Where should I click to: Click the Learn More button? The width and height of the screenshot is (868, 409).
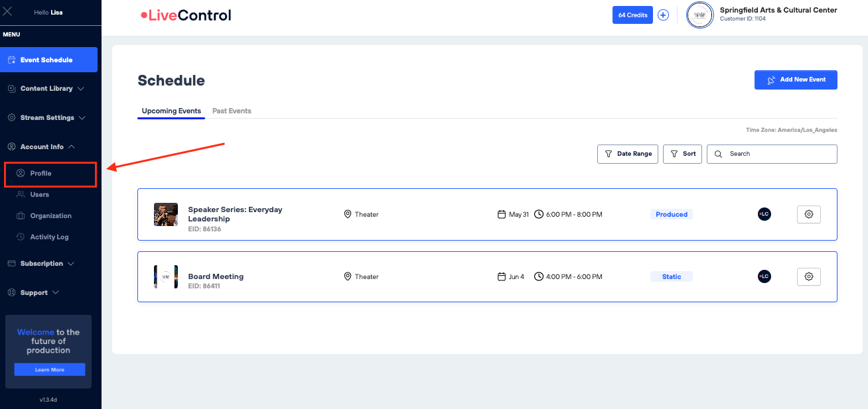pyautogui.click(x=50, y=370)
